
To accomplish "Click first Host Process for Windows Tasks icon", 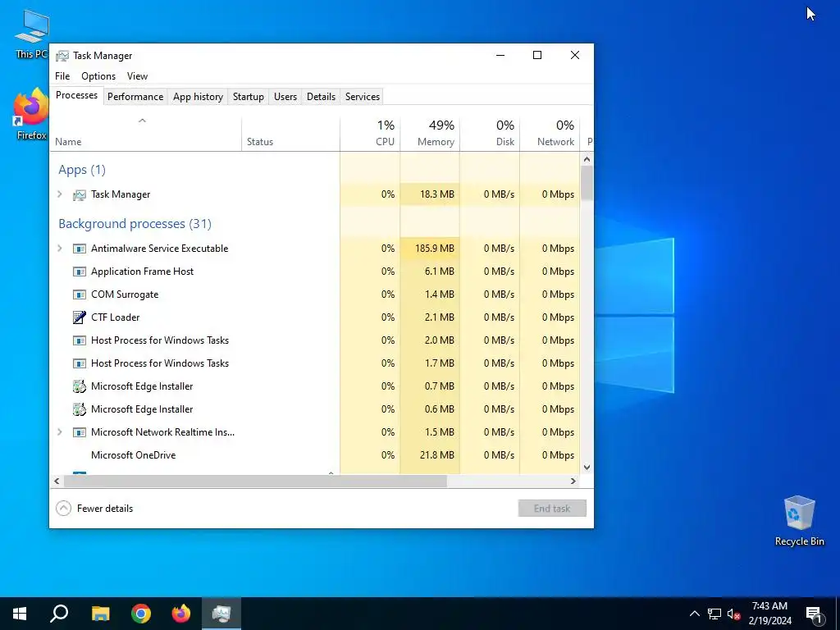I will point(80,340).
